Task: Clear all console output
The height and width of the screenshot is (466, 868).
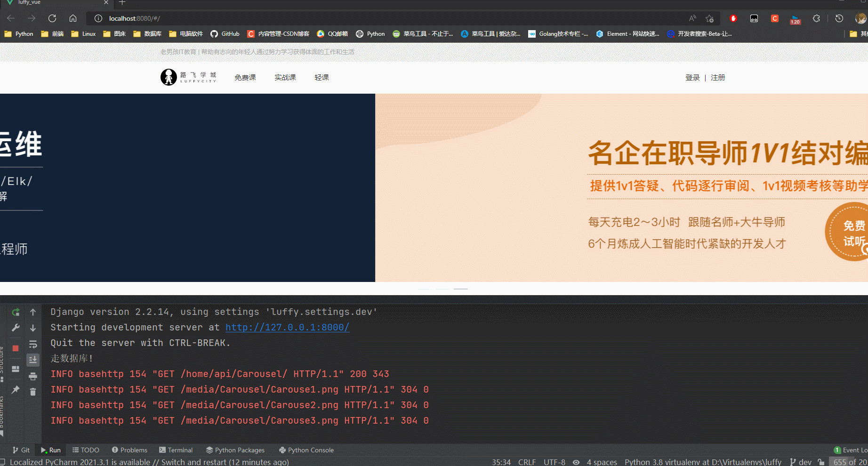Action: click(33, 392)
